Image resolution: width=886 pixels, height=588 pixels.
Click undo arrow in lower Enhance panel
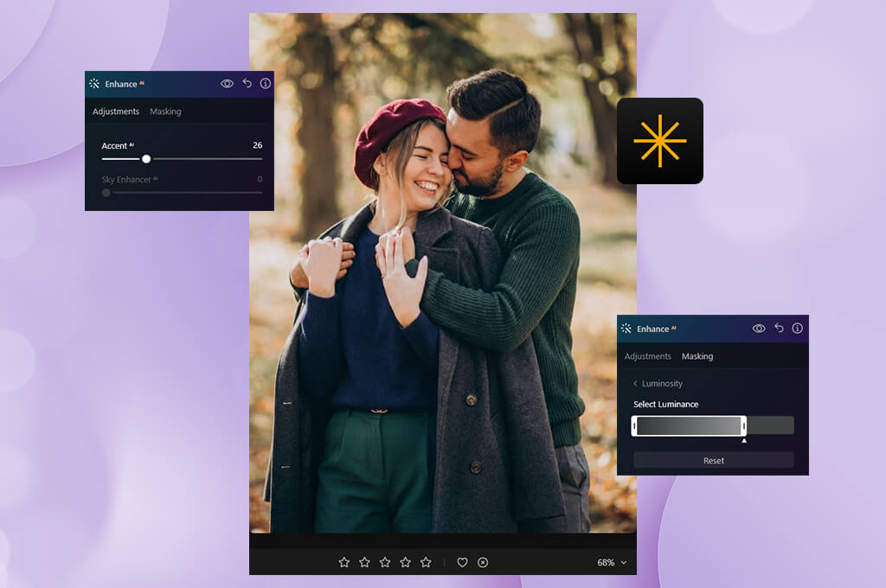pos(780,328)
